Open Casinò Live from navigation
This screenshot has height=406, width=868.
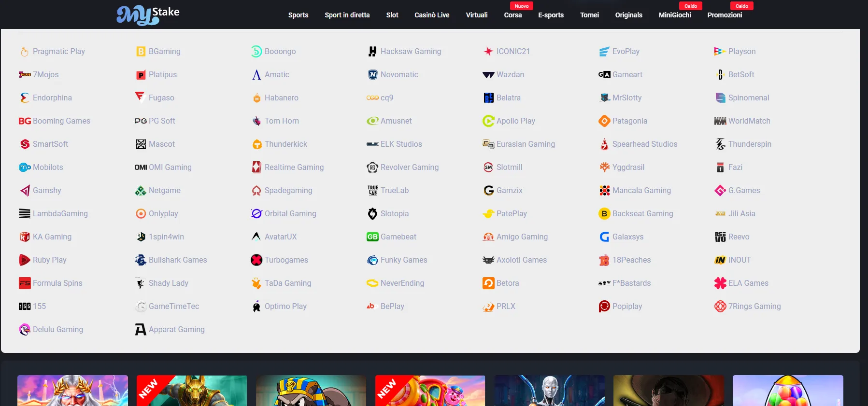432,15
